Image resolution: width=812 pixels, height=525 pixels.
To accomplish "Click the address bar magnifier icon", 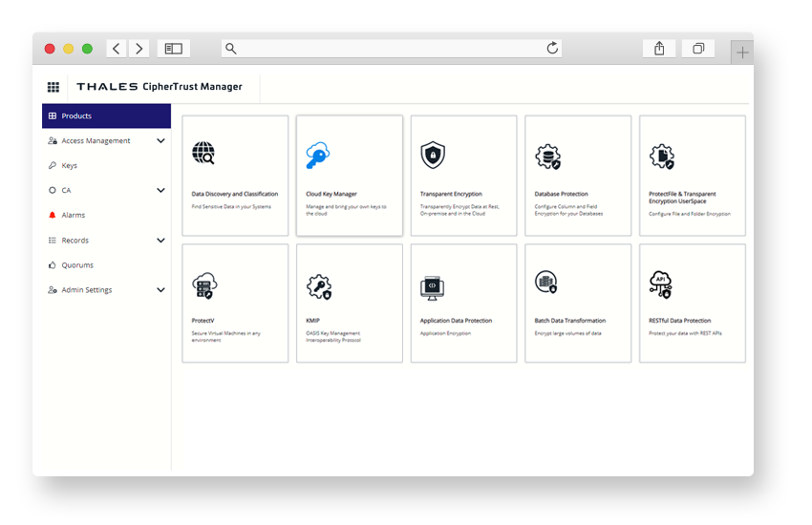I will [x=231, y=49].
